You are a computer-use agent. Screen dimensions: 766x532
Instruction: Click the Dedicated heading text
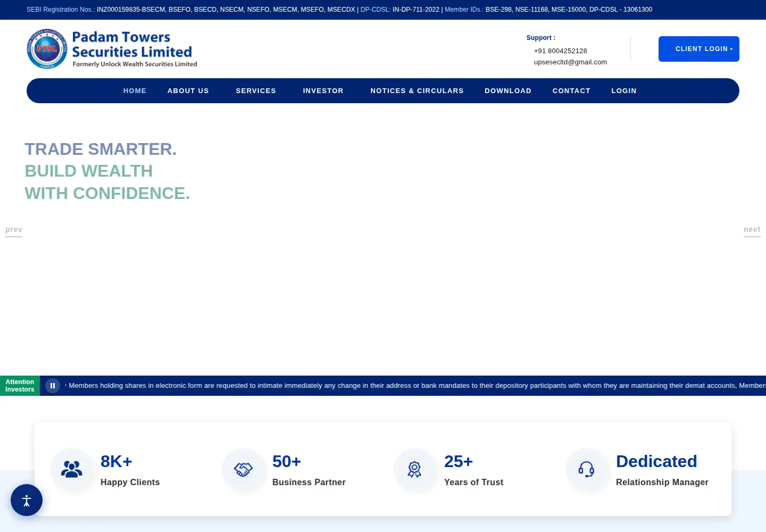click(656, 461)
